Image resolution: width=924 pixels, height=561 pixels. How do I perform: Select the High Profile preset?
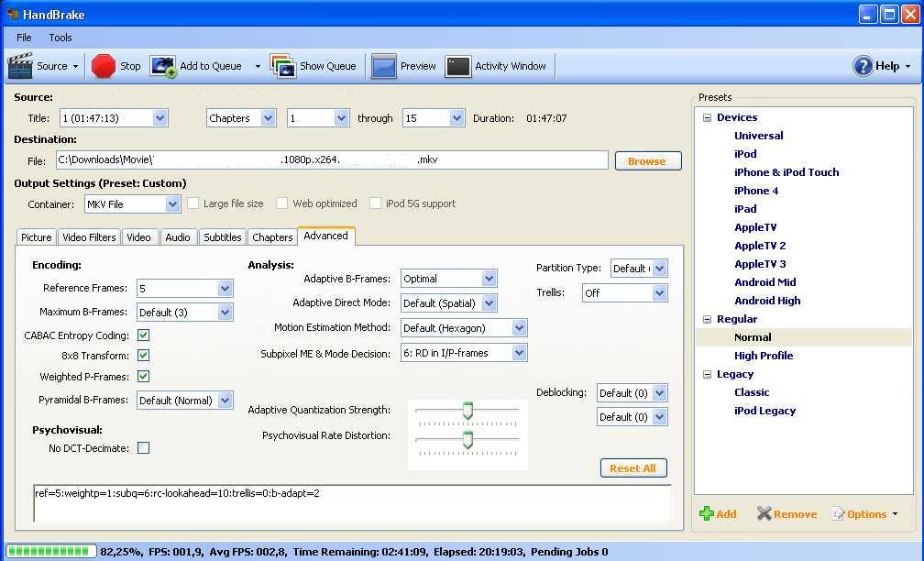[x=763, y=356]
